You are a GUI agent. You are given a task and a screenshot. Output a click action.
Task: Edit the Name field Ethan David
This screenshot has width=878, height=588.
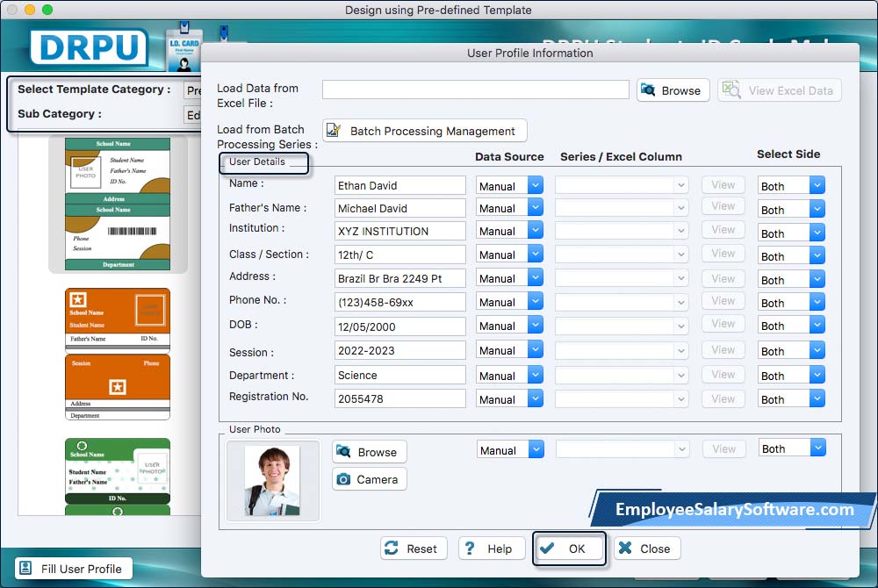pos(399,185)
